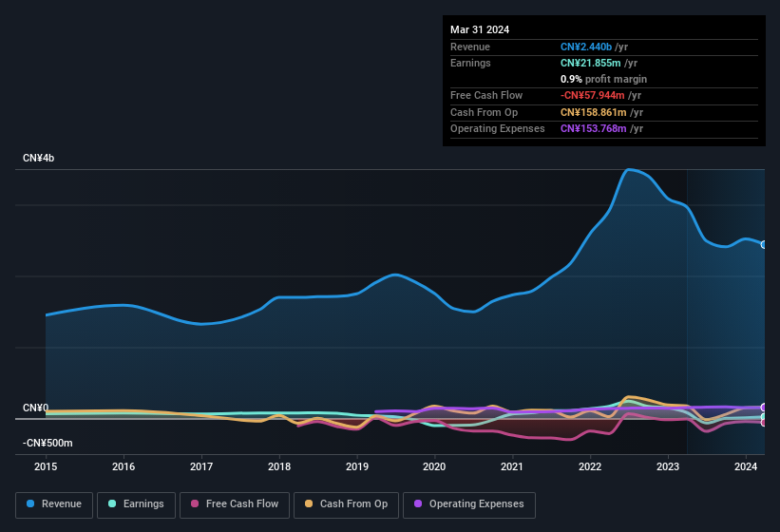The width and height of the screenshot is (780, 532).
Task: Click the CN¥0 y-axis label
Action: [36, 408]
